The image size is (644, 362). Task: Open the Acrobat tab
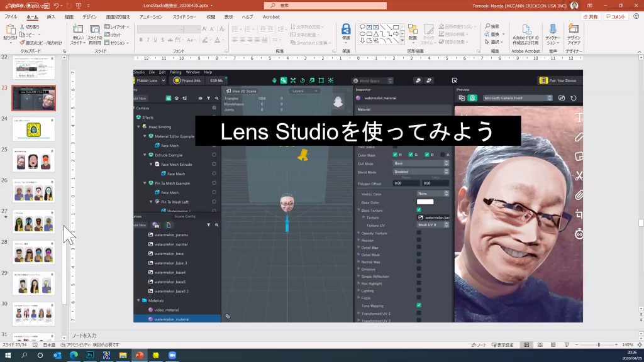[x=271, y=17]
